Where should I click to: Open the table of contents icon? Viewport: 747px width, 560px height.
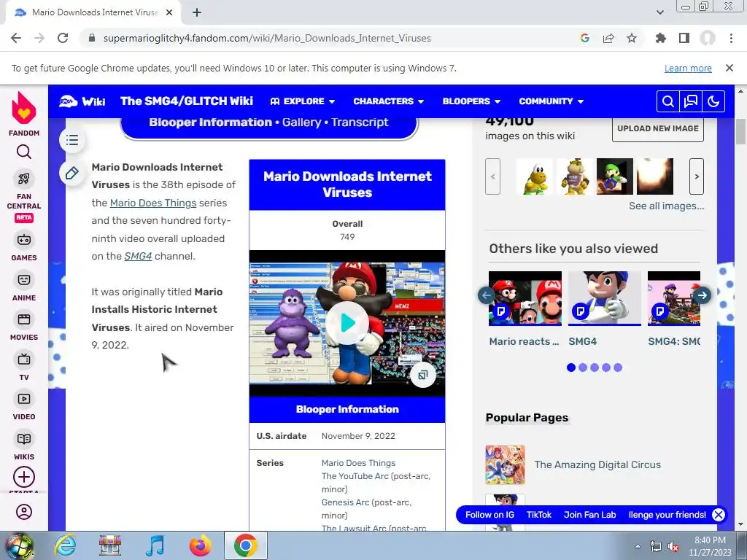(72, 140)
